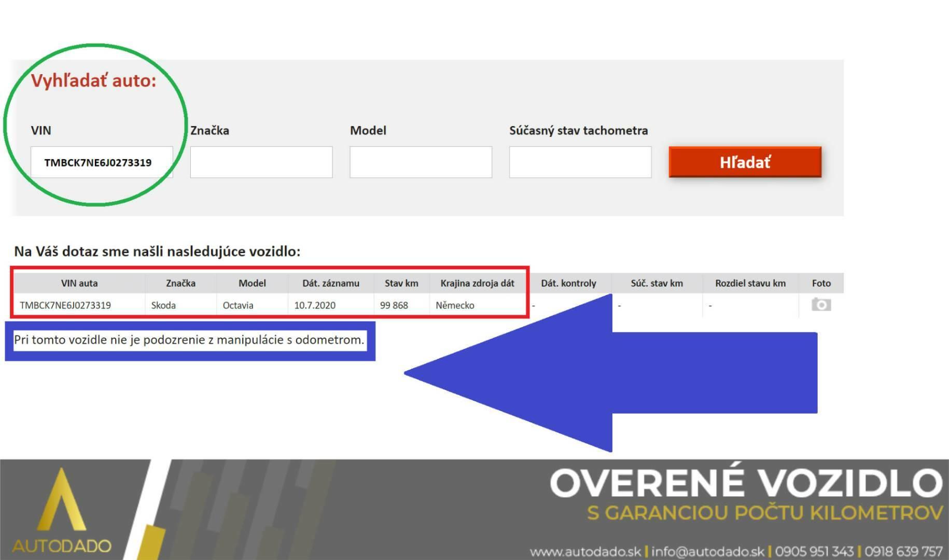Click the Vyhľadať auto heading
949x560 pixels.
93,81
